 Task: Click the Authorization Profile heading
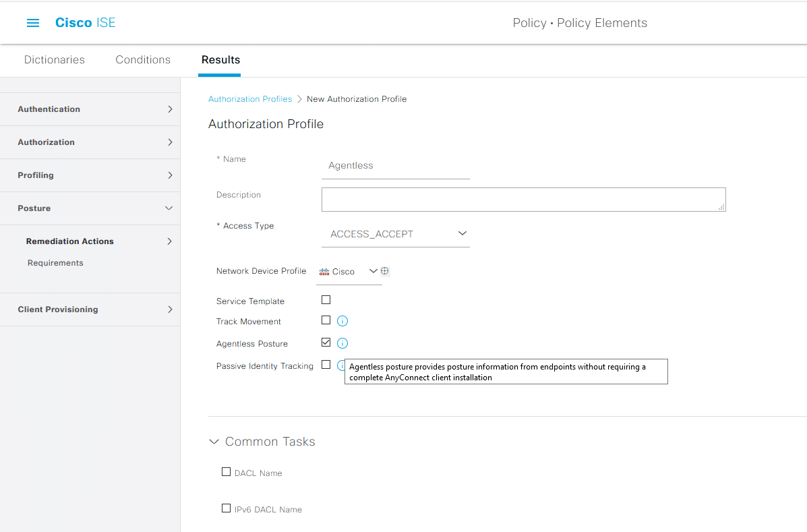click(x=266, y=124)
